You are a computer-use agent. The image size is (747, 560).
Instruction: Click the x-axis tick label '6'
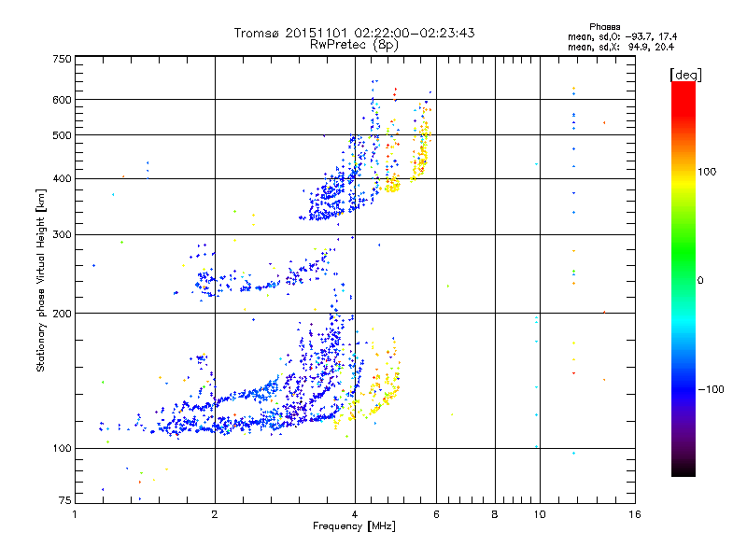(436, 514)
